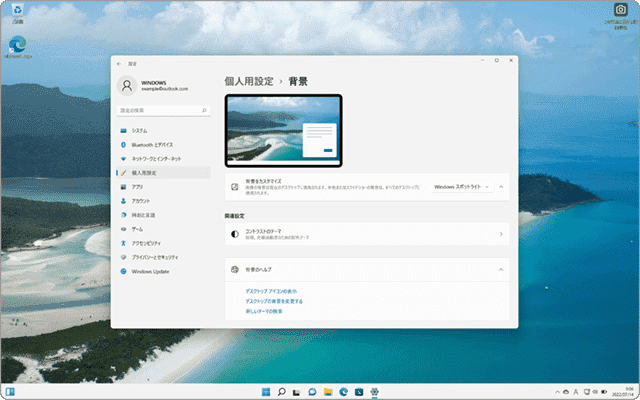Click the 設定の検索 search field
640x400 pixels.
(x=163, y=110)
